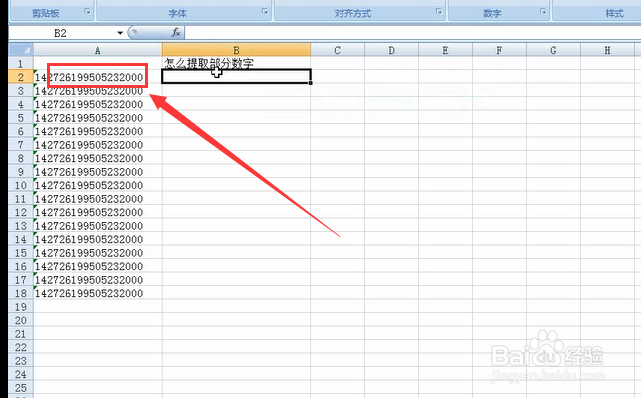The image size is (641, 398).
Task: Click cell A18 number value
Action: click(97, 293)
